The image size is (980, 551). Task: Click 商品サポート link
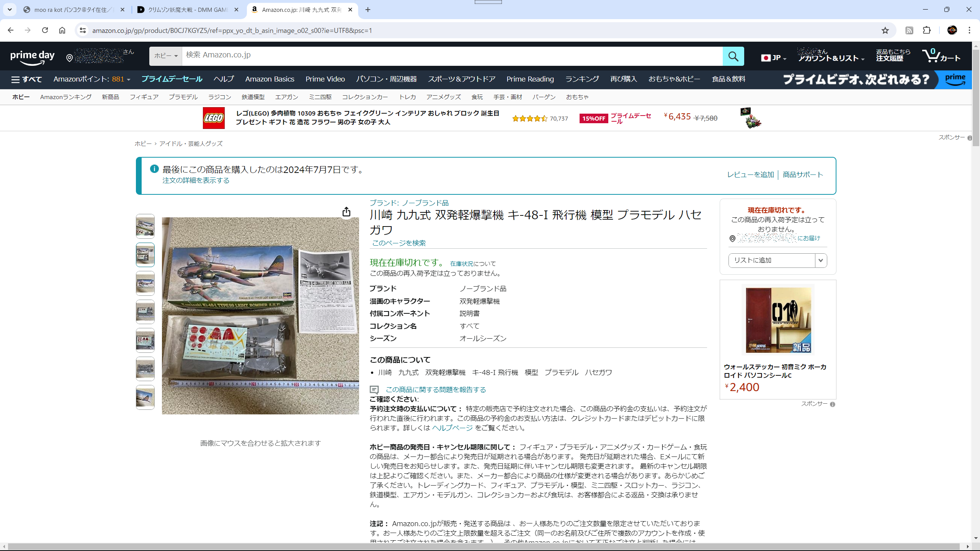pyautogui.click(x=803, y=174)
